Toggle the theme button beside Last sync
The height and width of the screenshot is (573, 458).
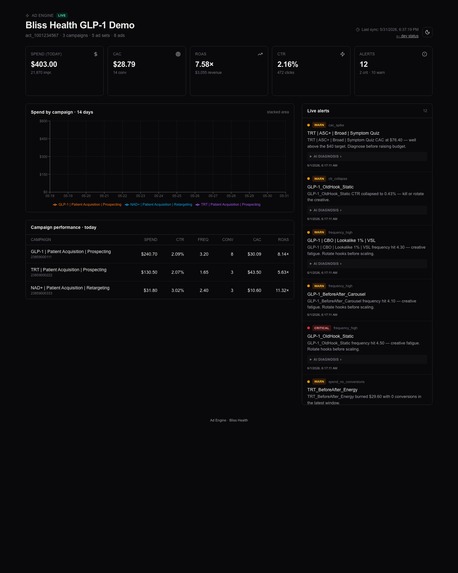(427, 32)
